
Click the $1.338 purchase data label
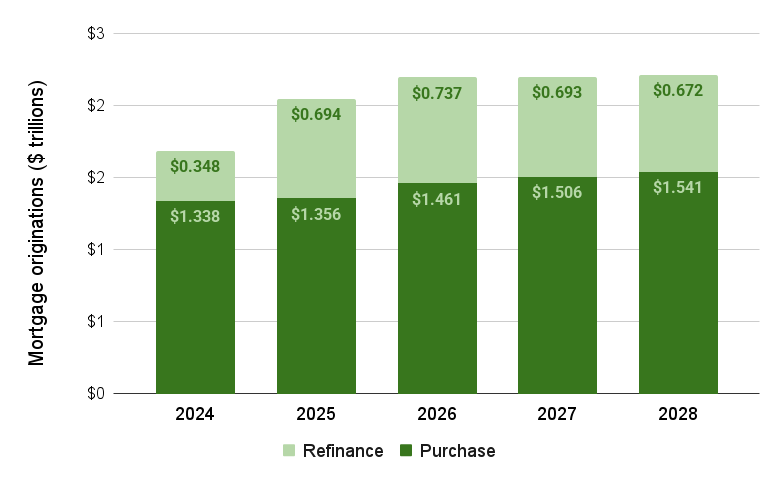pos(195,214)
